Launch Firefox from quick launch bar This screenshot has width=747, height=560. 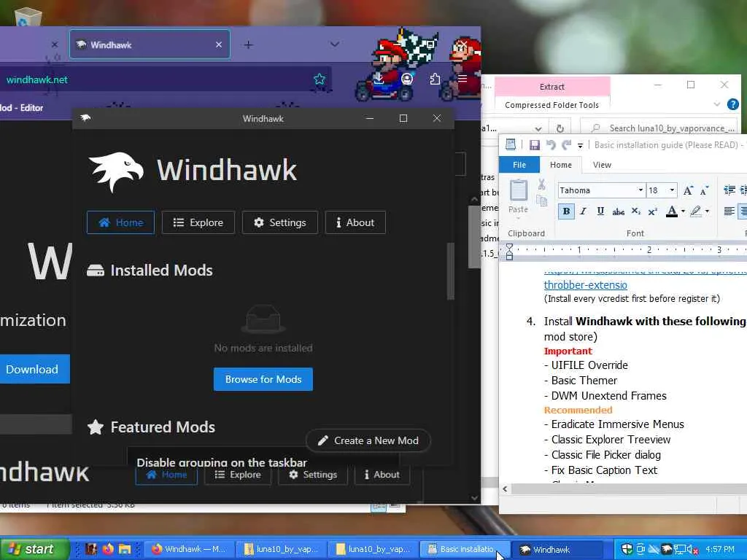[x=108, y=549]
